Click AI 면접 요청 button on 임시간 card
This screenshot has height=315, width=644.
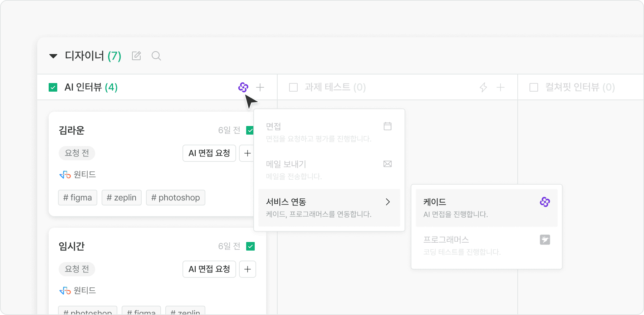pos(209,269)
